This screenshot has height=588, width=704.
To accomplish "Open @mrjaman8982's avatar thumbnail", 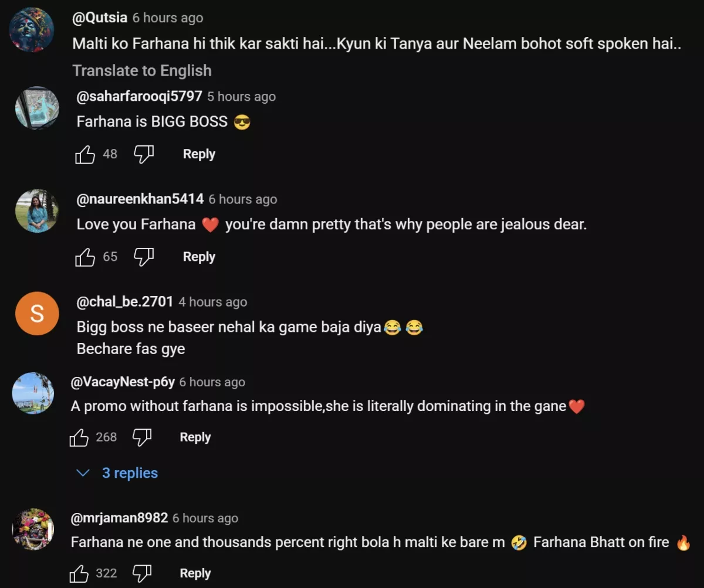I will tap(33, 529).
